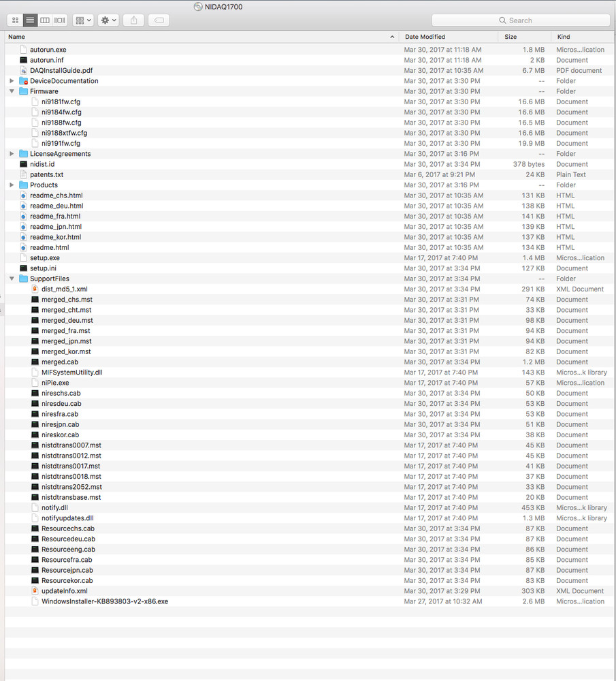Select updateInfo.xml file icon
Image resolution: width=616 pixels, height=681 pixels.
click(35, 591)
